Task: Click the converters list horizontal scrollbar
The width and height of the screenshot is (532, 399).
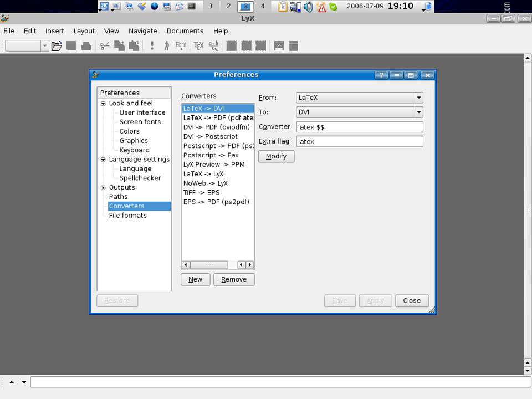Action: coord(217,265)
